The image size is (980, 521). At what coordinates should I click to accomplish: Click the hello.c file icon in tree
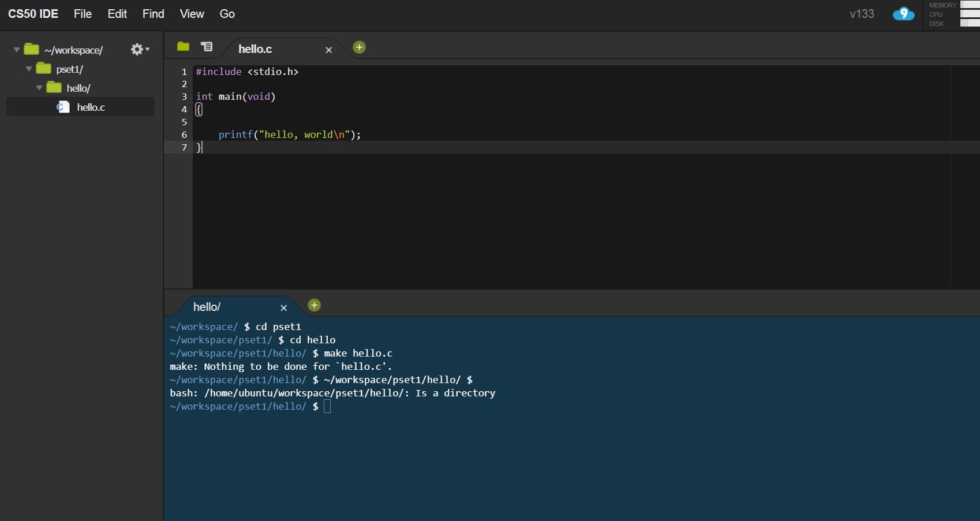63,107
